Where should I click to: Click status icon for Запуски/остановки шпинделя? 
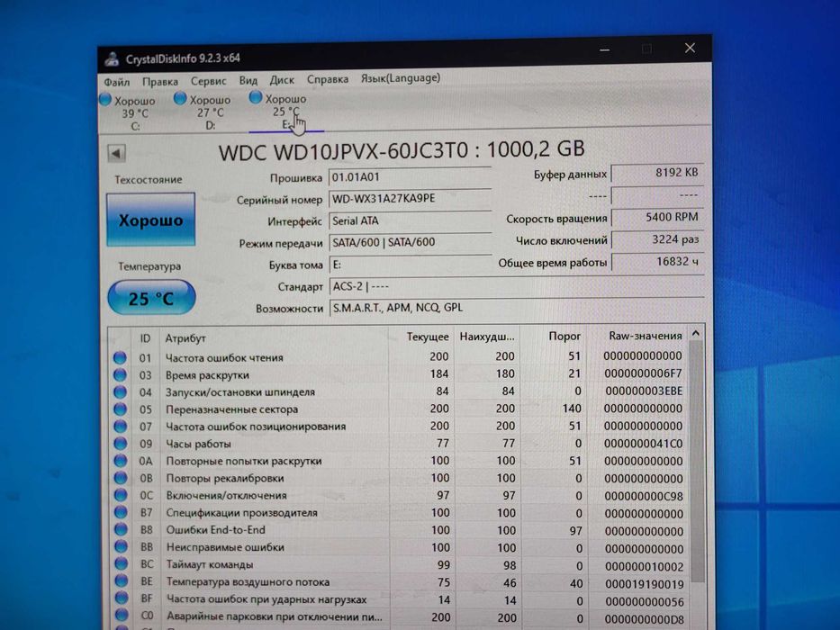(120, 391)
